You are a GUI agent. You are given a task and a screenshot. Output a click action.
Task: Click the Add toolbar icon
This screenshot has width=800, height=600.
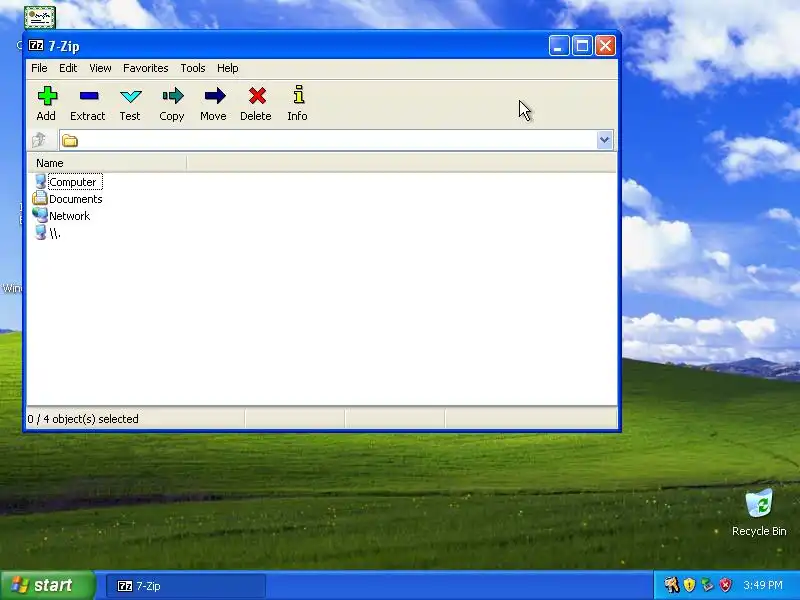click(47, 96)
